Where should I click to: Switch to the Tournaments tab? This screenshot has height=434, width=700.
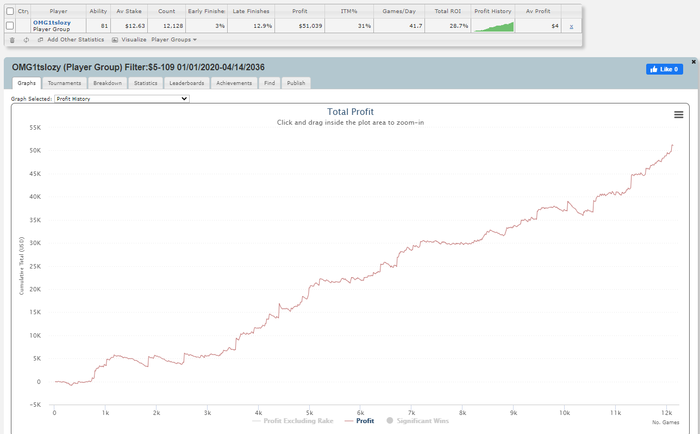tap(64, 83)
